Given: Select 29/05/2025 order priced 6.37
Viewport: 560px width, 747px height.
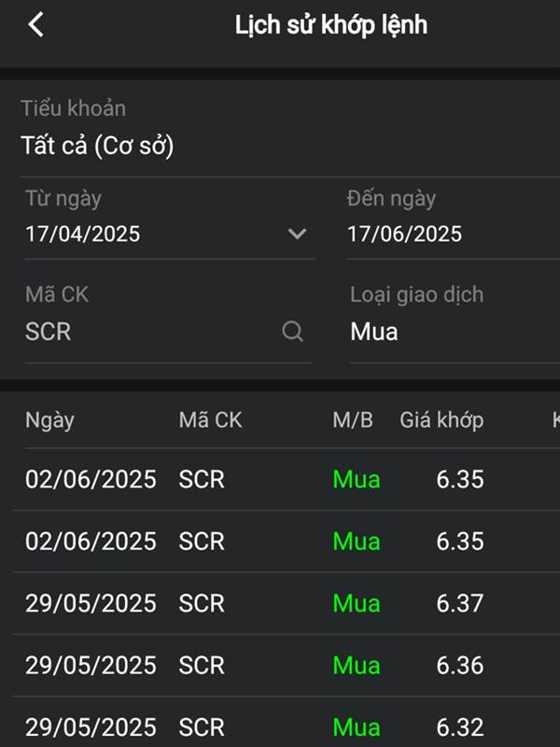Looking at the screenshot, I should 287,603.
